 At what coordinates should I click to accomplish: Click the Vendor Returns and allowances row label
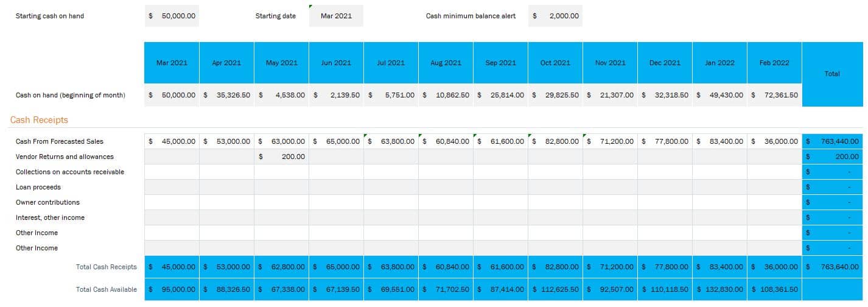click(65, 157)
